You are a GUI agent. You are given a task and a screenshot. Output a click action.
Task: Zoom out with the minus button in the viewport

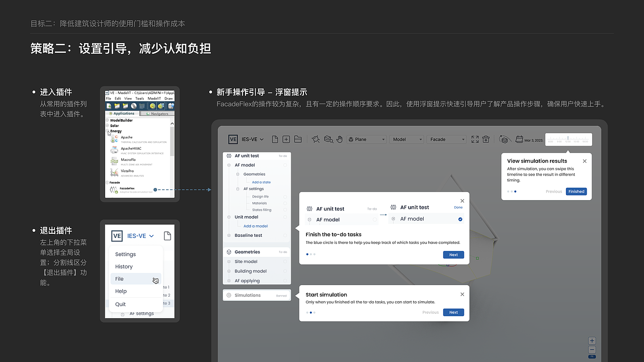[x=592, y=349]
